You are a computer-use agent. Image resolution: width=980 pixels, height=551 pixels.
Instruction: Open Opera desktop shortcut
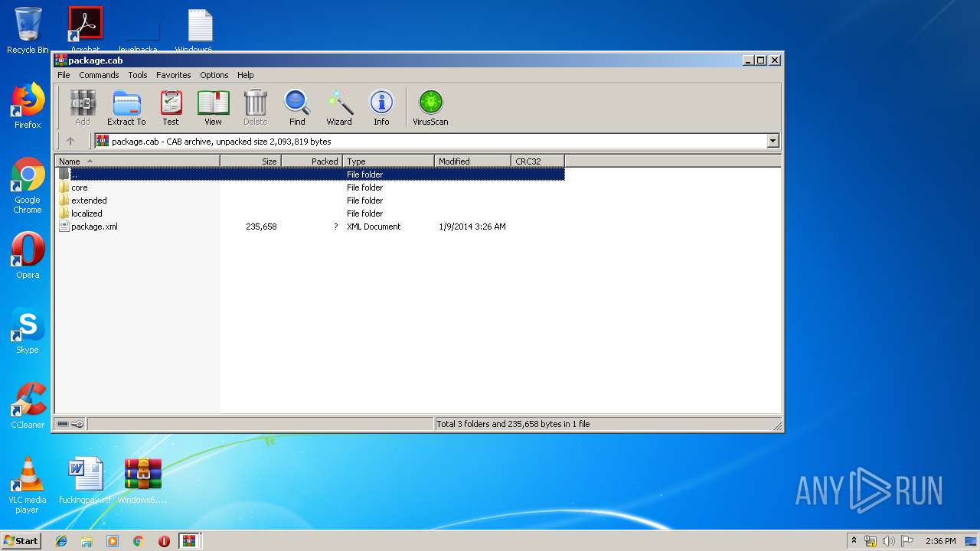(28, 256)
